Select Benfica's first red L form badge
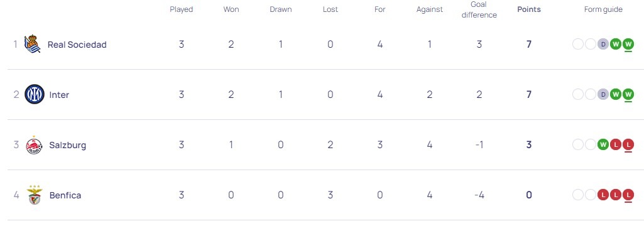Viewport: 644px width, 226px height. (603, 195)
